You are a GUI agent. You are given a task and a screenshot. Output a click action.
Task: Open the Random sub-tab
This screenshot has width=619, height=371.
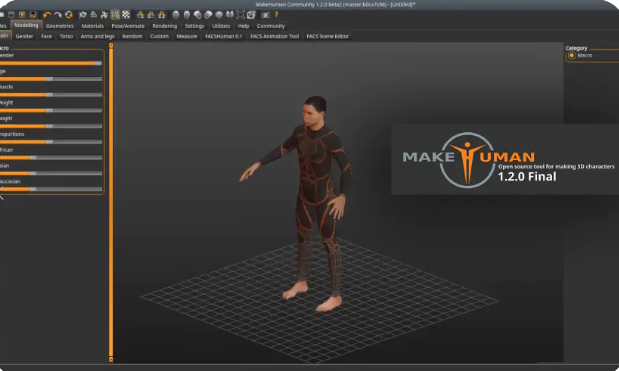click(x=132, y=36)
